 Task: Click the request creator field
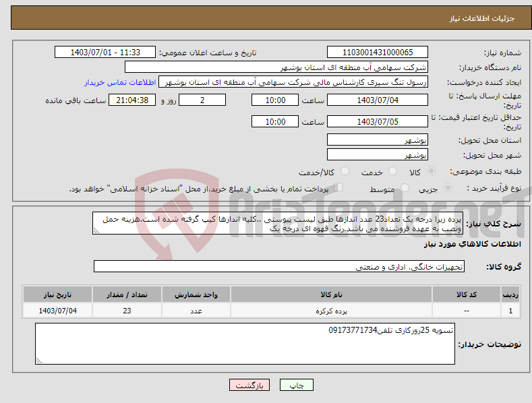[293, 82]
